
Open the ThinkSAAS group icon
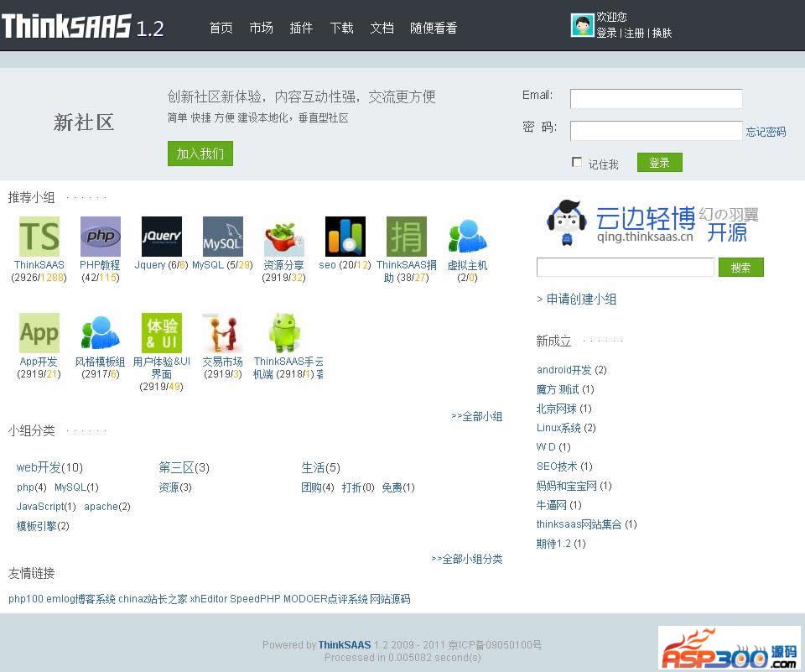(39, 237)
